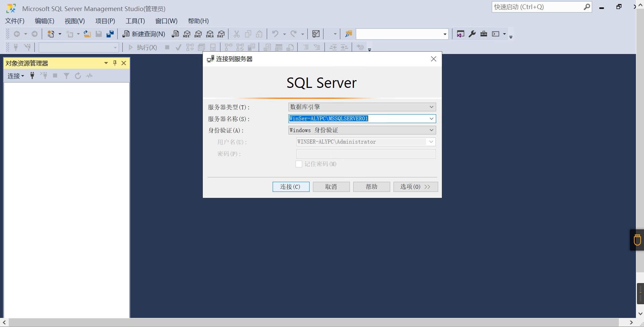The height and width of the screenshot is (327, 644).
Task: Click the horizontal scrollbar right arrow
Action: (x=631, y=322)
